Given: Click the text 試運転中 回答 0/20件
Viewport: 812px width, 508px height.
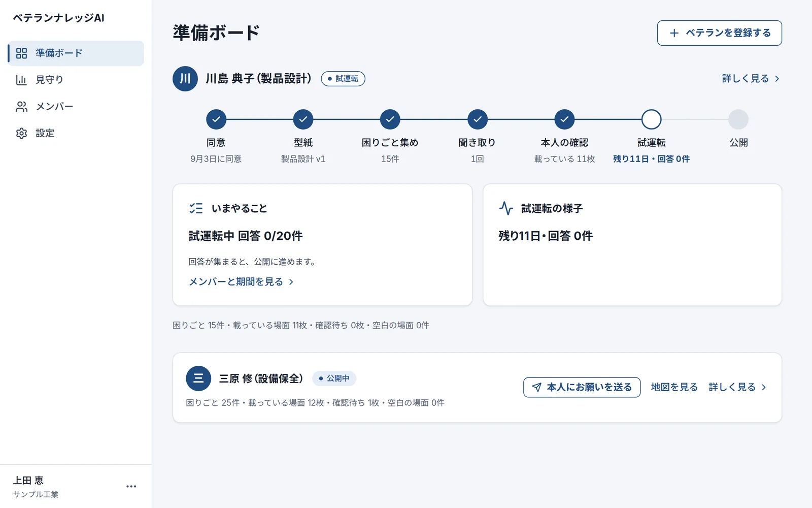Looking at the screenshot, I should click(246, 236).
